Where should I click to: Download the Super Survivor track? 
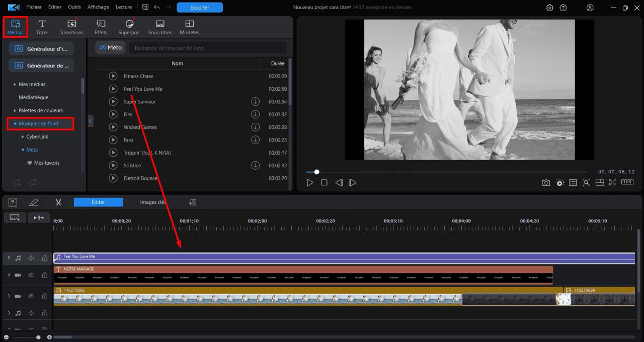coord(255,102)
